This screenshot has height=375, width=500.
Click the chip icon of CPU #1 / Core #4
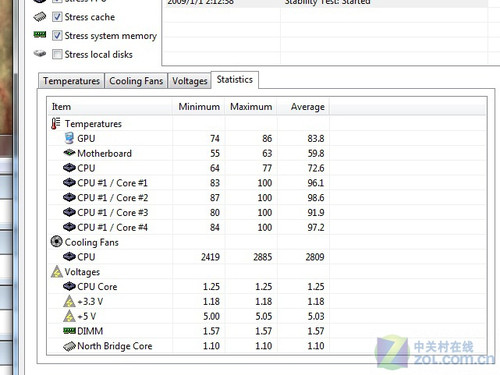click(x=69, y=227)
